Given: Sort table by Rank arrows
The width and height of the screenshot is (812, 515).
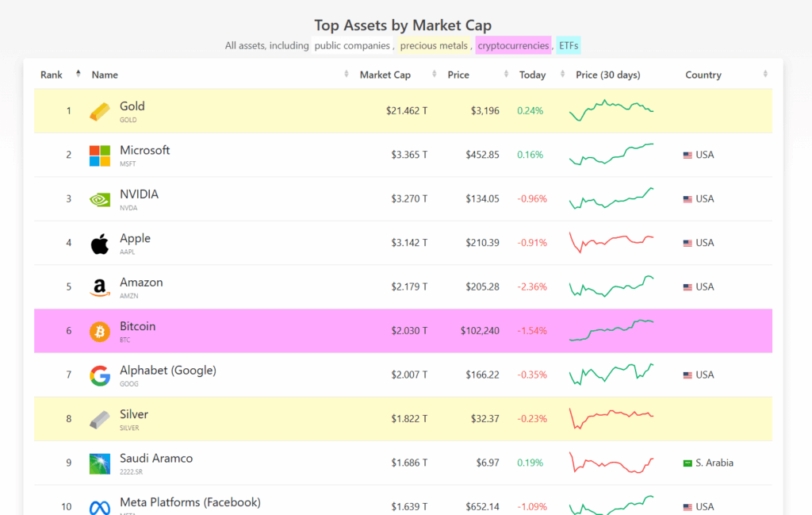Looking at the screenshot, I should [79, 74].
